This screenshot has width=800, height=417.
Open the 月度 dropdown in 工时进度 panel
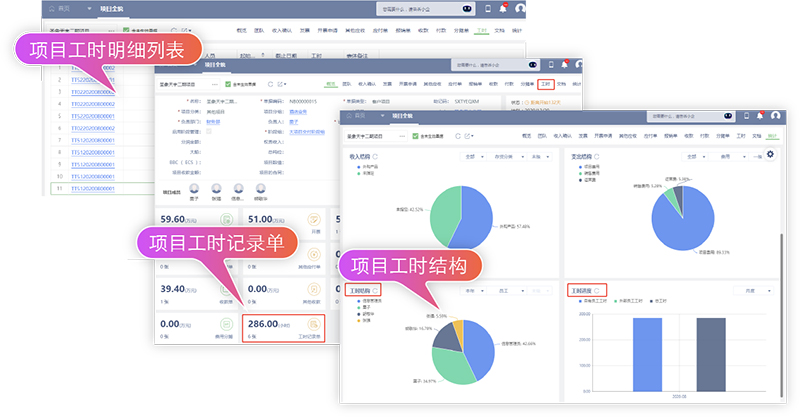pyautogui.click(x=754, y=290)
